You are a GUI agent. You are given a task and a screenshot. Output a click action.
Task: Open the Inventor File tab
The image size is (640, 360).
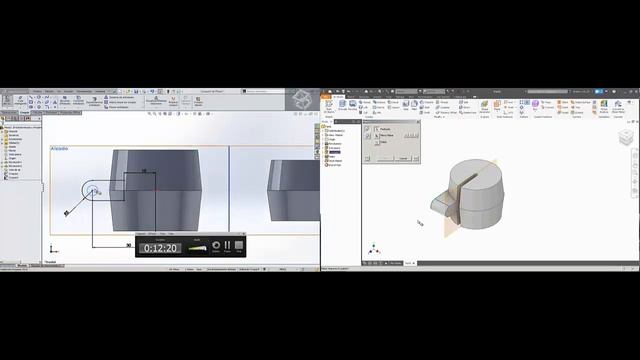(325, 97)
